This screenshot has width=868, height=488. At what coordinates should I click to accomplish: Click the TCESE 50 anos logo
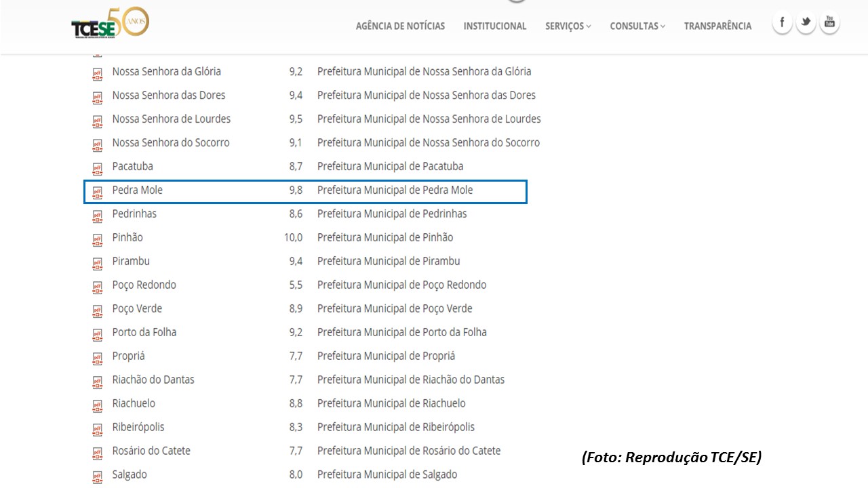[110, 24]
